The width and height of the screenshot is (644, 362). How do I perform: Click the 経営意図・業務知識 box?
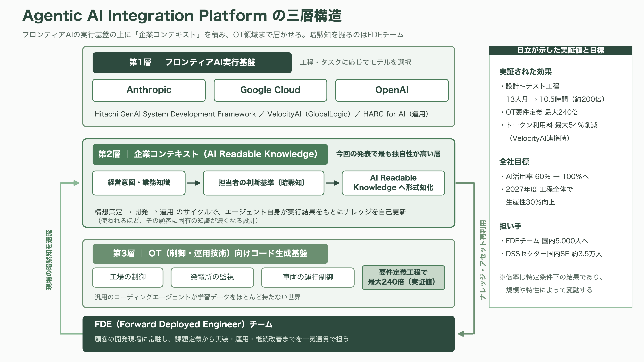coord(139,183)
